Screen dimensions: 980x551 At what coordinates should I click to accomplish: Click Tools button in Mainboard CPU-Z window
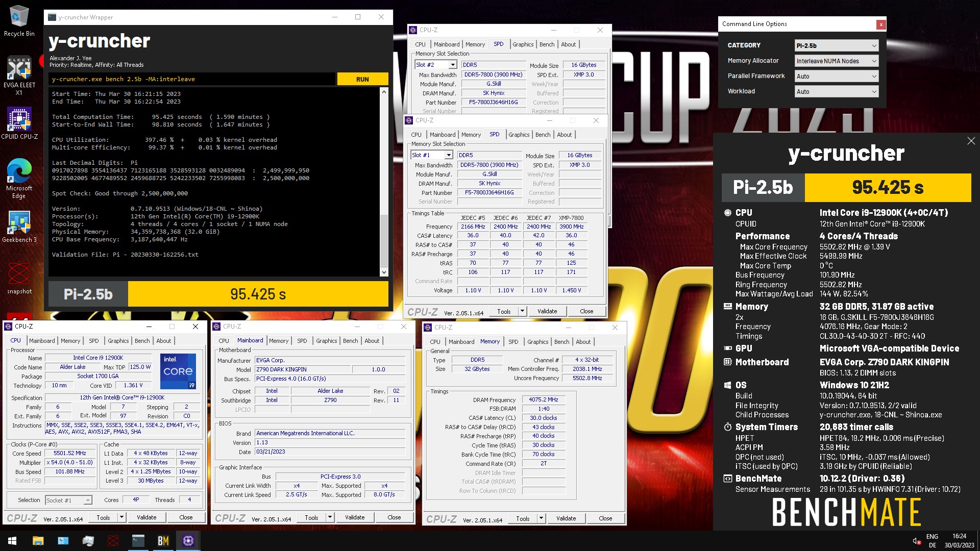point(311,517)
